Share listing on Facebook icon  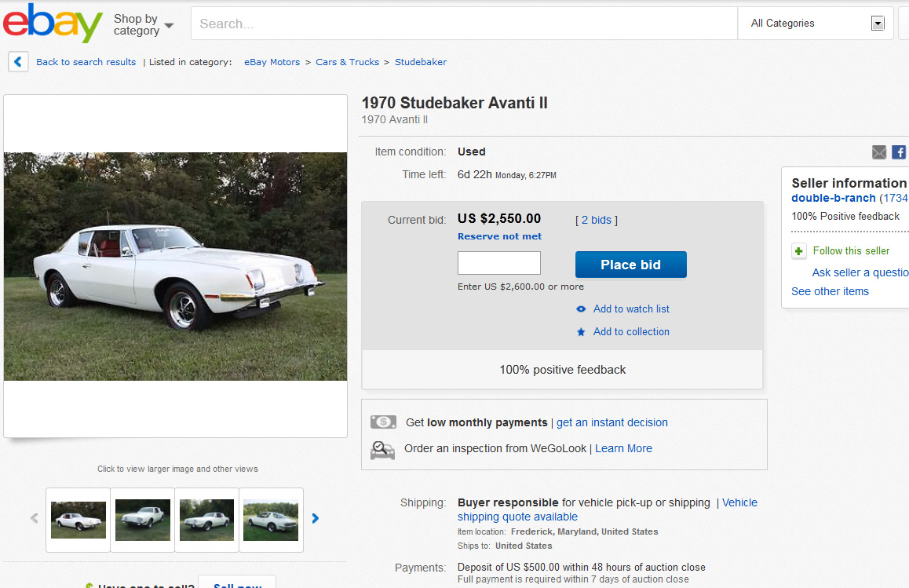point(899,152)
